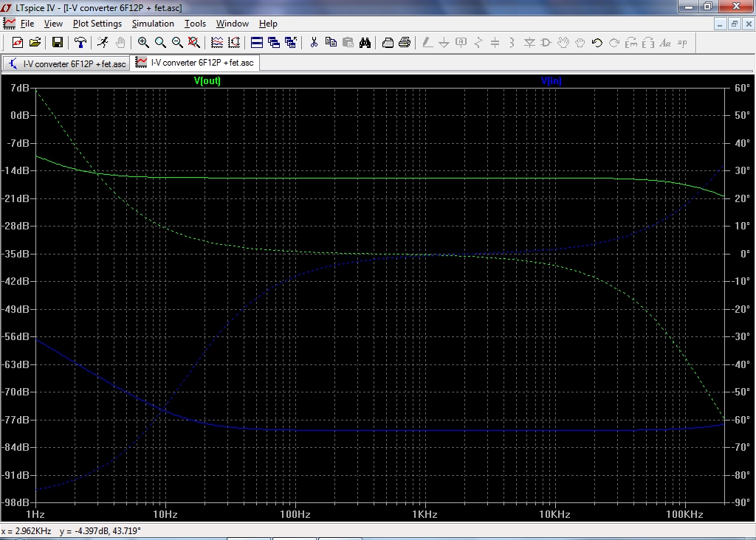The height and width of the screenshot is (540, 756).
Task: Click the -35dB left axis label
Action: pos(16,254)
